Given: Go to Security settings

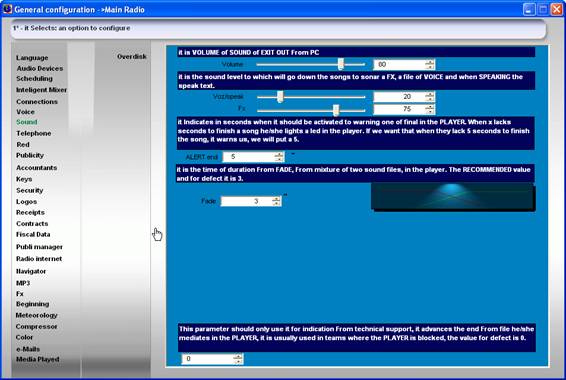Looking at the screenshot, I should (x=30, y=191).
